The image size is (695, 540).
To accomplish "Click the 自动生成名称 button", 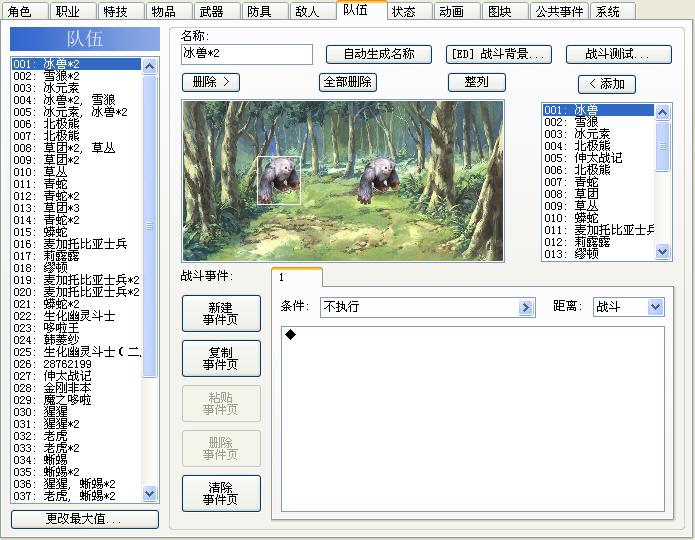I will click(379, 54).
